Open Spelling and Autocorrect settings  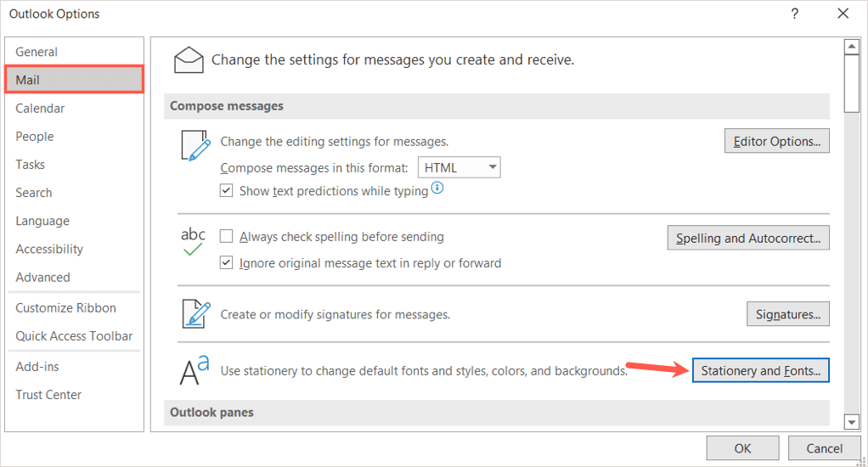[x=748, y=238]
